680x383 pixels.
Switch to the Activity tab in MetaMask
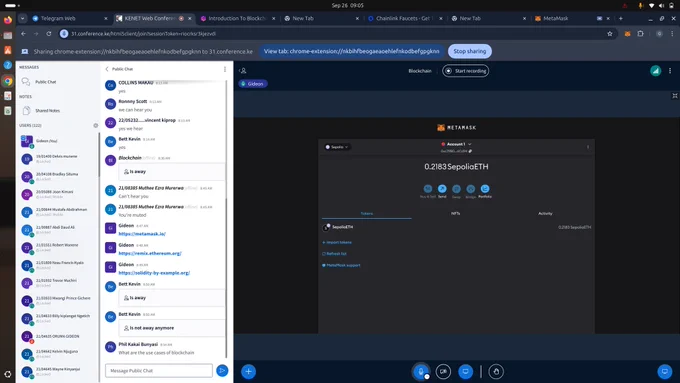[545, 213]
